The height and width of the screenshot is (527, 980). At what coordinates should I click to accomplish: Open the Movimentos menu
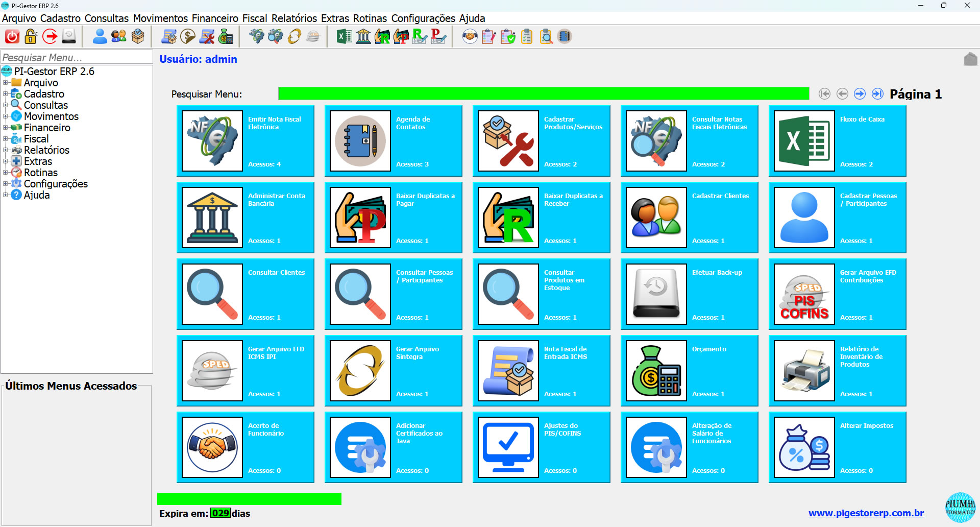click(160, 18)
